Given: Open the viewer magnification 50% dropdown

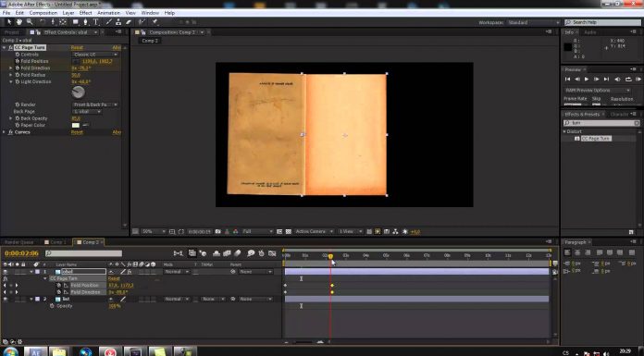Looking at the screenshot, I should coord(154,231).
